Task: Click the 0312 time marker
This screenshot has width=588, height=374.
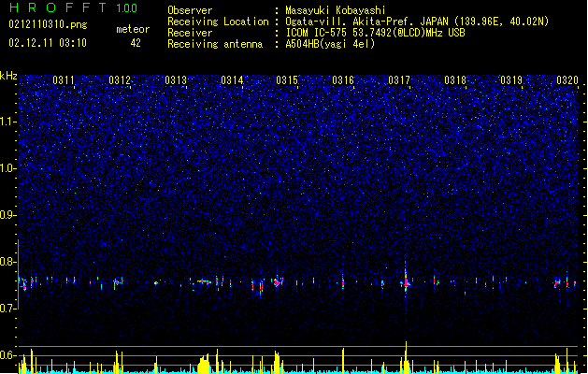Action: [120, 80]
